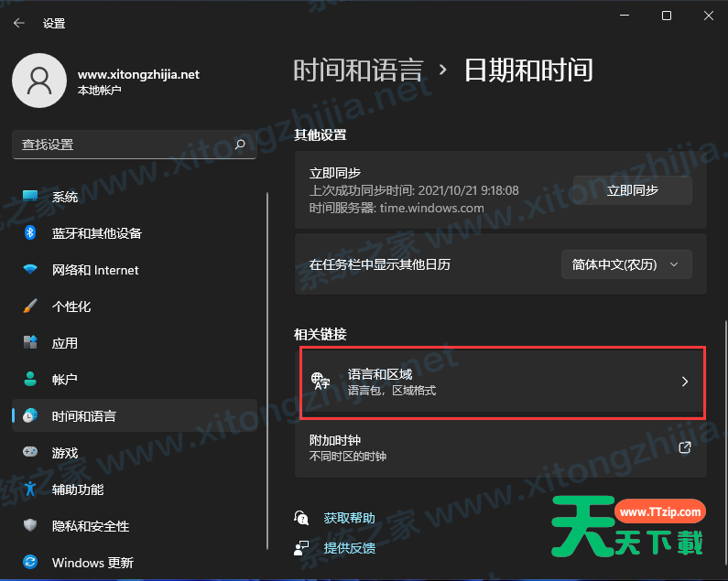Click the feedback person icon
This screenshot has height=581, width=728.
coord(301,547)
